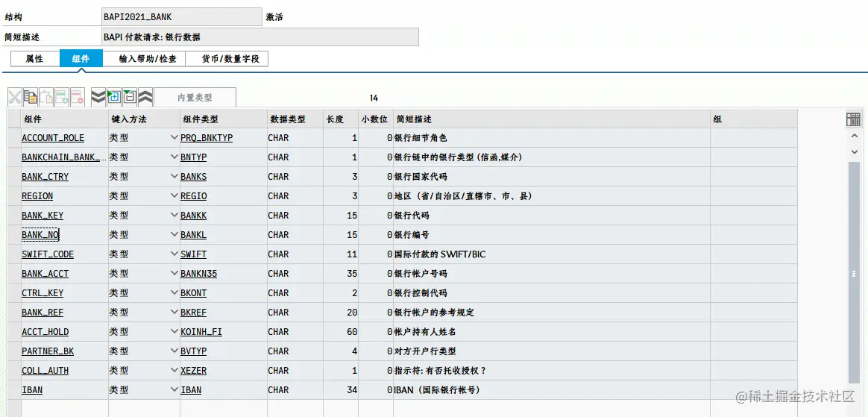Image resolution: width=868 pixels, height=417 pixels.
Task: Open component type BANKS link
Action: (x=194, y=177)
